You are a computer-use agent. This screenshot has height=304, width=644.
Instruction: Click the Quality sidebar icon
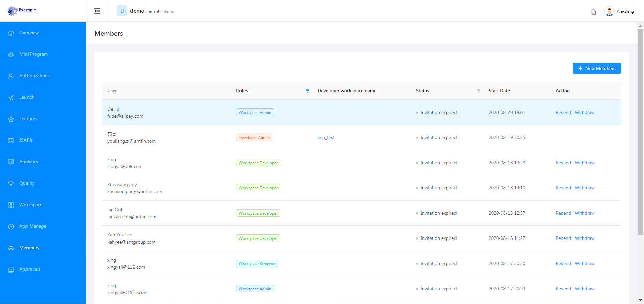pos(11,183)
